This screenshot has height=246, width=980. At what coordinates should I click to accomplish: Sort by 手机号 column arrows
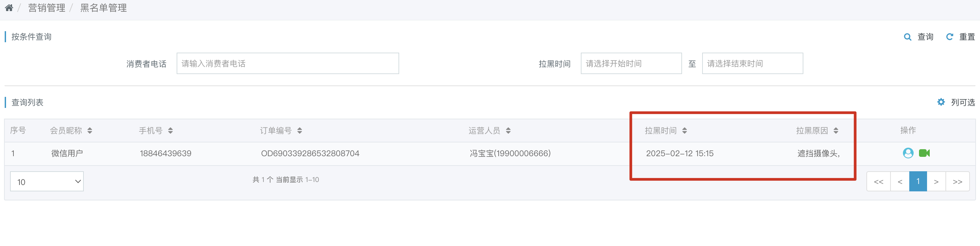171,130
